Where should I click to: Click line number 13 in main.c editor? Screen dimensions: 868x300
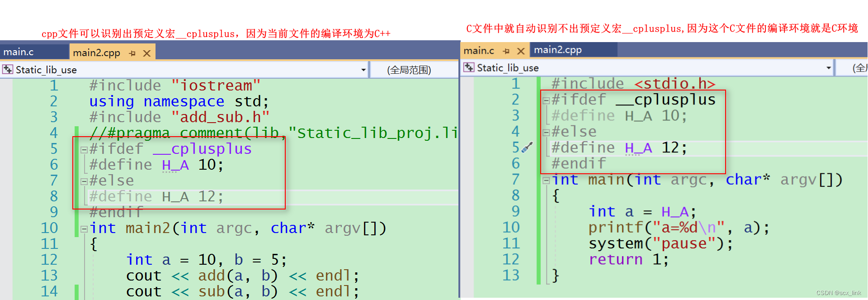[511, 275]
